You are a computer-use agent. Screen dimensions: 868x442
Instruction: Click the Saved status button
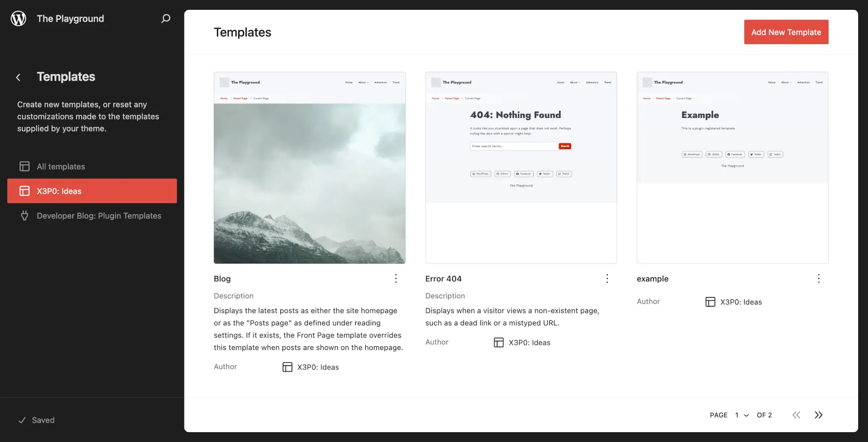[x=37, y=420]
